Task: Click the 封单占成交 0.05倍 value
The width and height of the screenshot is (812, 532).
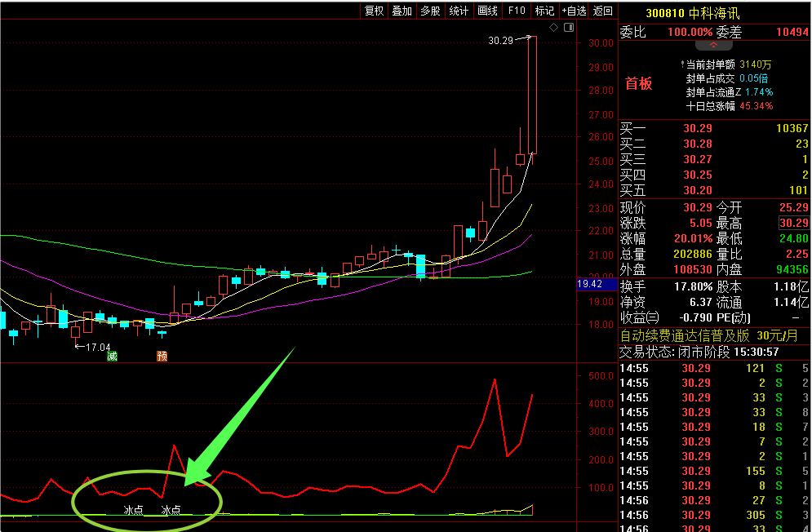Action: (x=753, y=78)
